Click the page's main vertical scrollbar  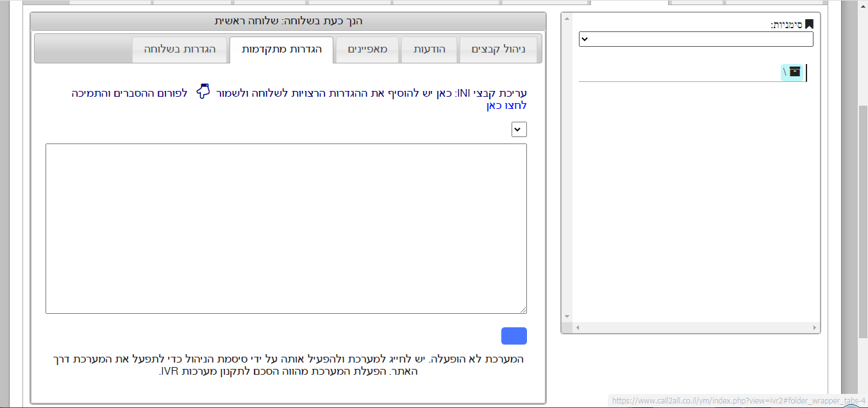[862, 218]
